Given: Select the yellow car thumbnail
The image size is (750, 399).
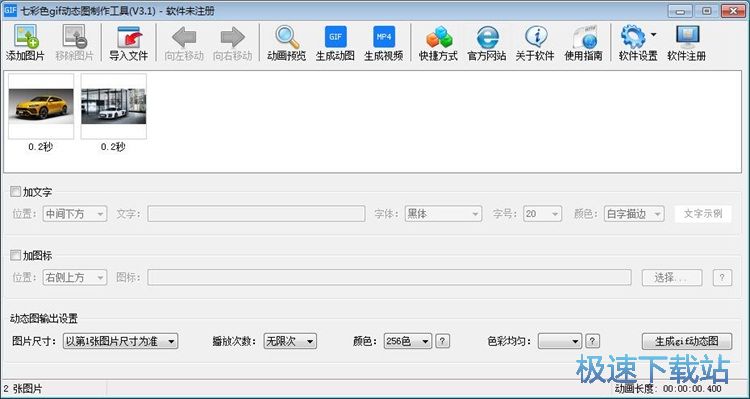Looking at the screenshot, I should pos(41,106).
